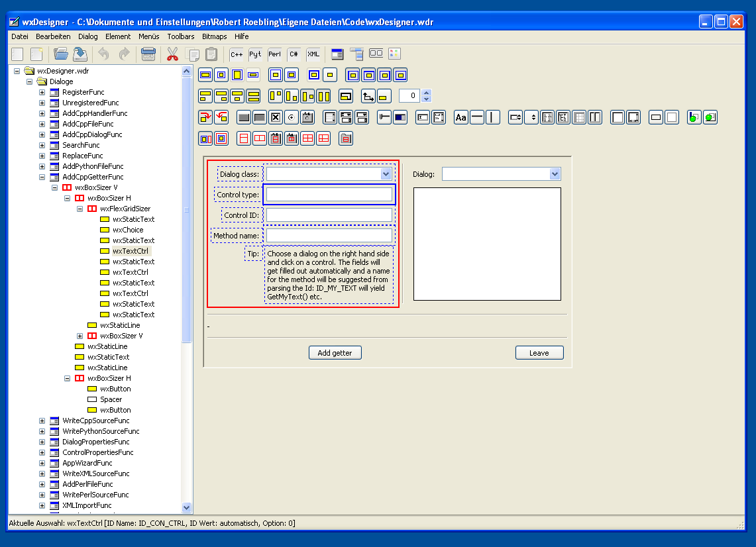
Task: Click the Leave button
Action: click(539, 353)
